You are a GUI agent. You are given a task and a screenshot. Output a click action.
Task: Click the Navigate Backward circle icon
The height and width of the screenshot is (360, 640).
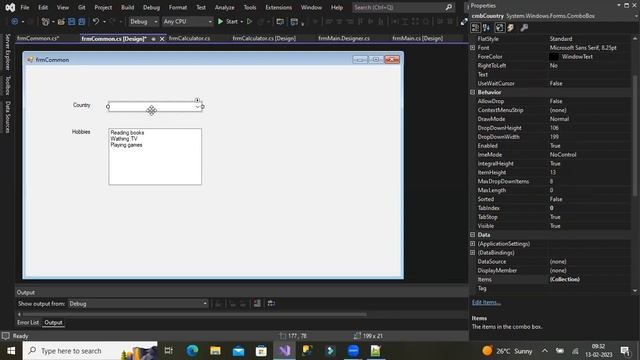coord(15,21)
